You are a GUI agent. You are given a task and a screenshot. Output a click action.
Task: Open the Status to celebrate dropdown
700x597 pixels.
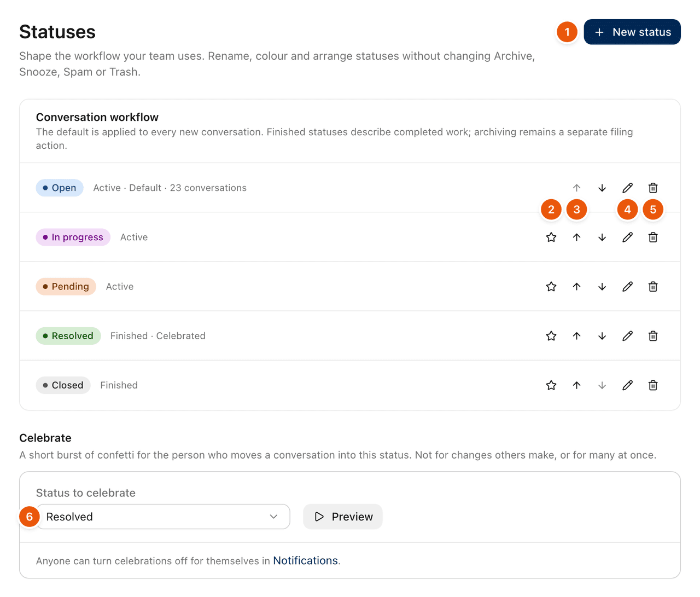click(x=163, y=517)
